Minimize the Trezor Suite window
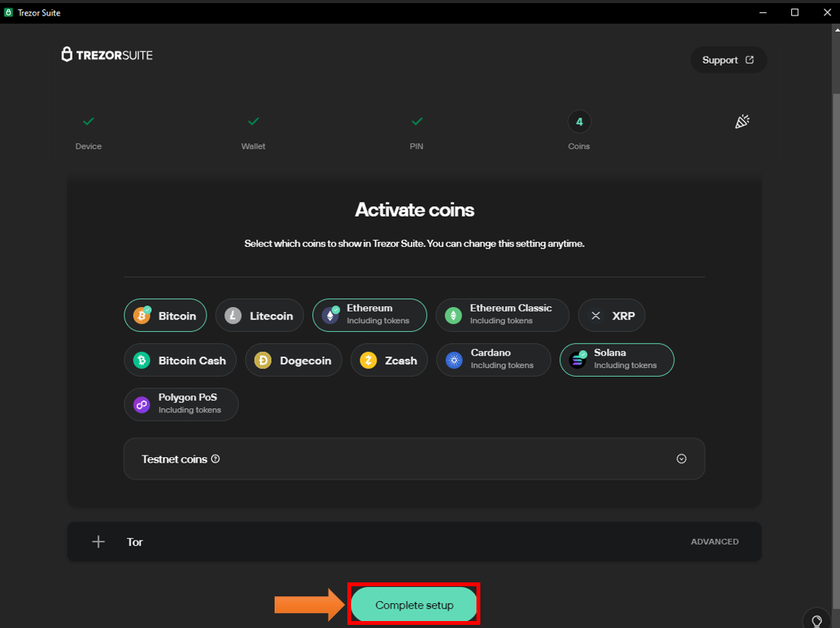The height and width of the screenshot is (628, 840). [763, 12]
